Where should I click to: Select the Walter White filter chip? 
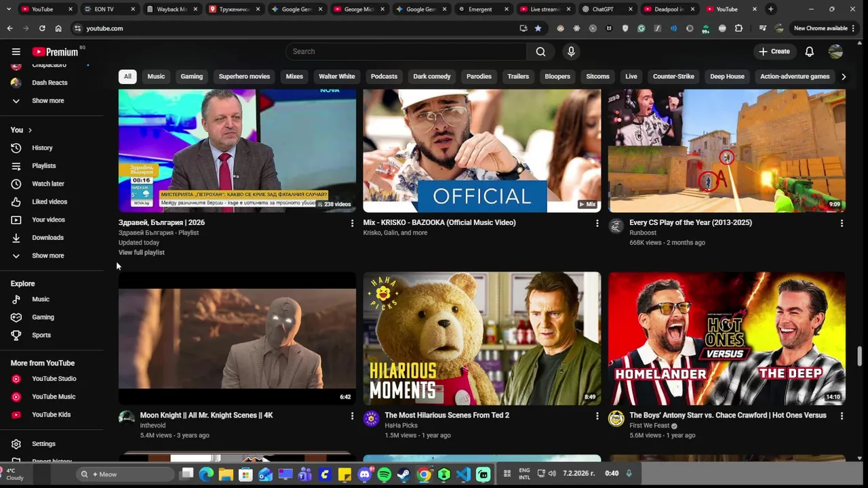pyautogui.click(x=337, y=77)
